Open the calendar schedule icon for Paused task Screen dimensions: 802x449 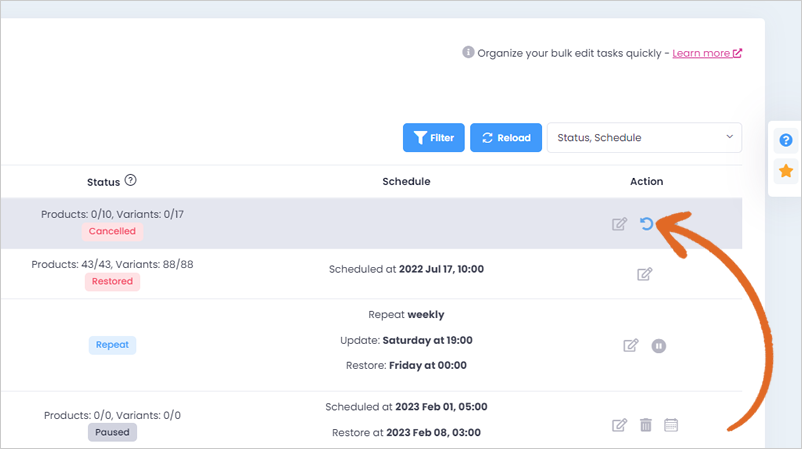point(671,425)
